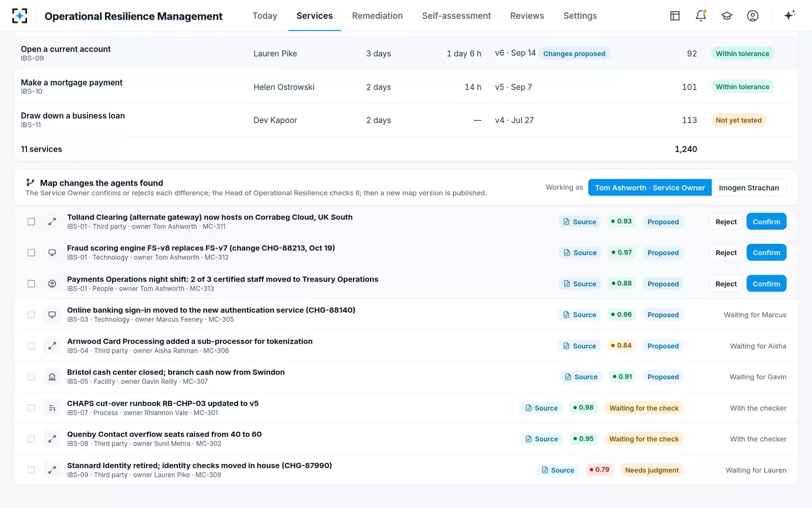This screenshot has height=508, width=812.
Task: Tick the checkbox for Payments Operations night shift
Action: 32,284
